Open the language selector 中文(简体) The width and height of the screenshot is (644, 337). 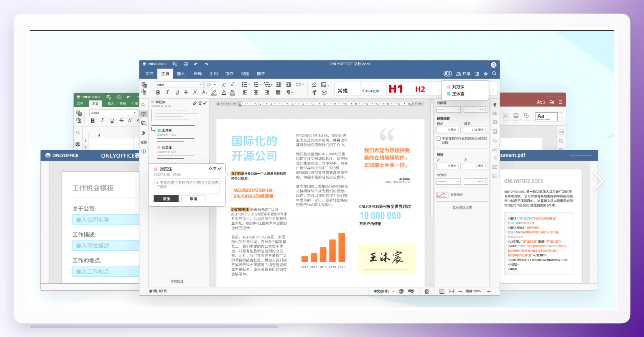[x=384, y=291]
